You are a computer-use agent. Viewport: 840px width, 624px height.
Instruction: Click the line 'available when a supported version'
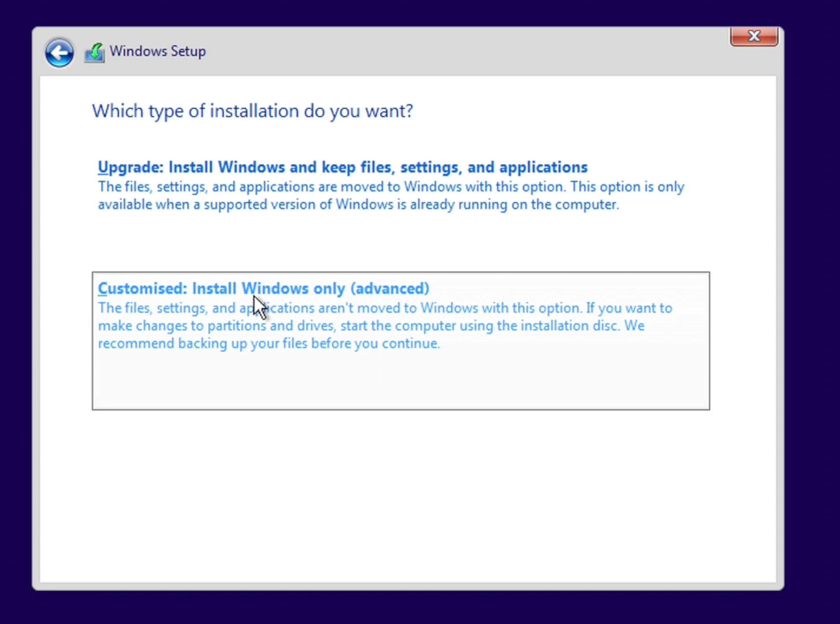tap(358, 205)
